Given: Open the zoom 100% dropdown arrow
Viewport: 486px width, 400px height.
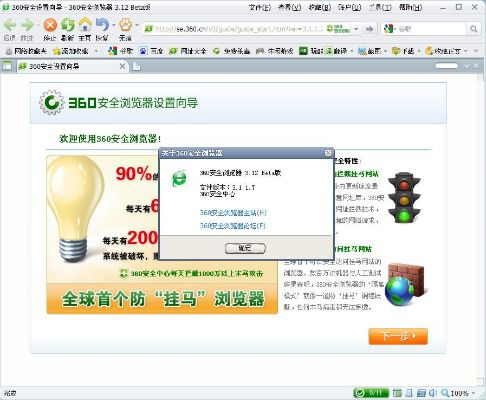Looking at the screenshot, I should pos(474,393).
